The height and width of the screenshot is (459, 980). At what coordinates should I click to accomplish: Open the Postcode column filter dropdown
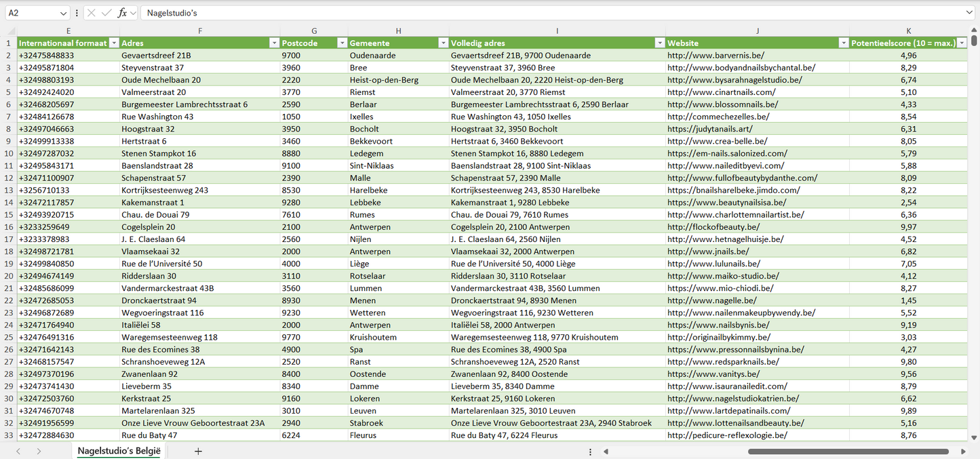point(342,43)
